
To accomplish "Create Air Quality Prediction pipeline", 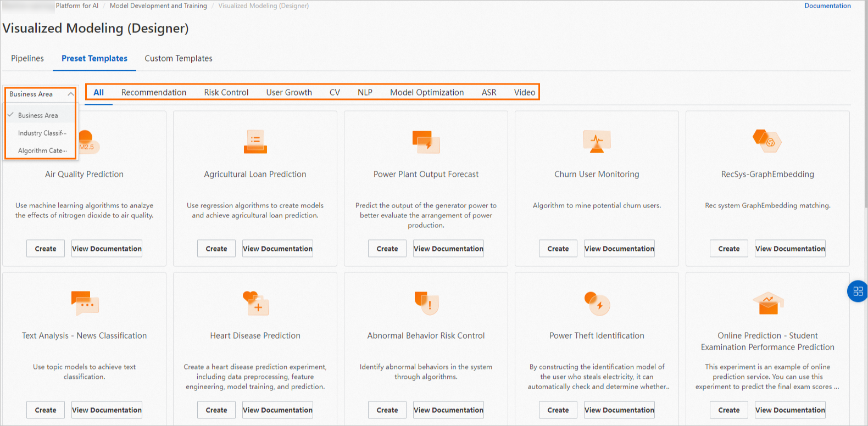I will click(x=46, y=249).
